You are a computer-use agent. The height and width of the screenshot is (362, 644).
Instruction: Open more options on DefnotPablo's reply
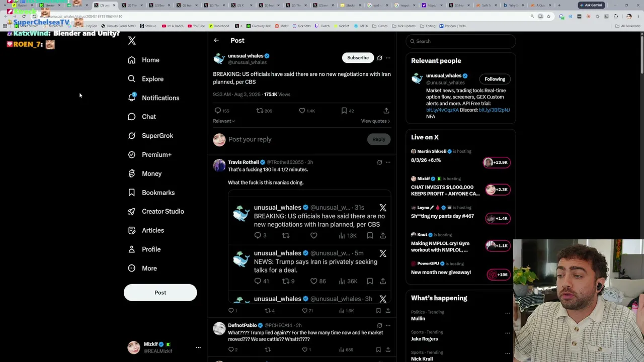coord(388,325)
